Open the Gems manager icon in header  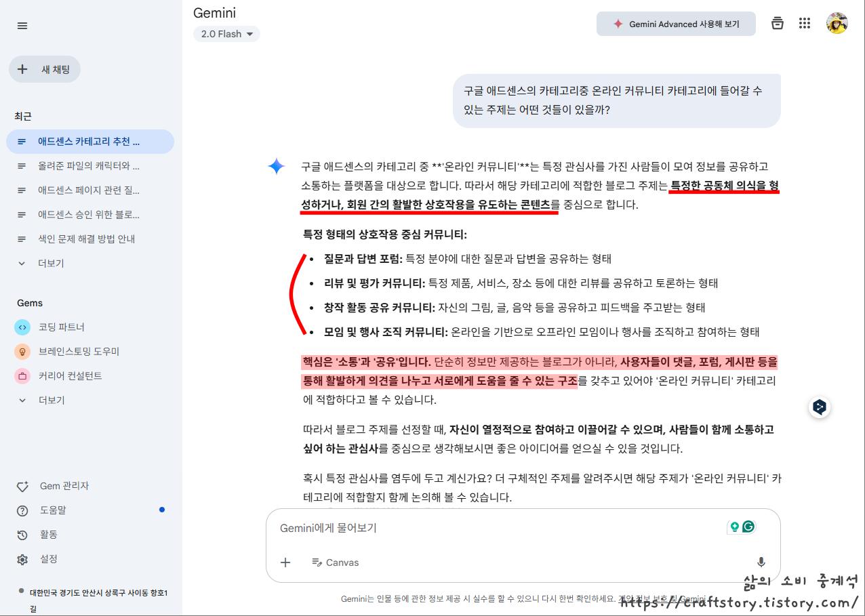pos(778,23)
